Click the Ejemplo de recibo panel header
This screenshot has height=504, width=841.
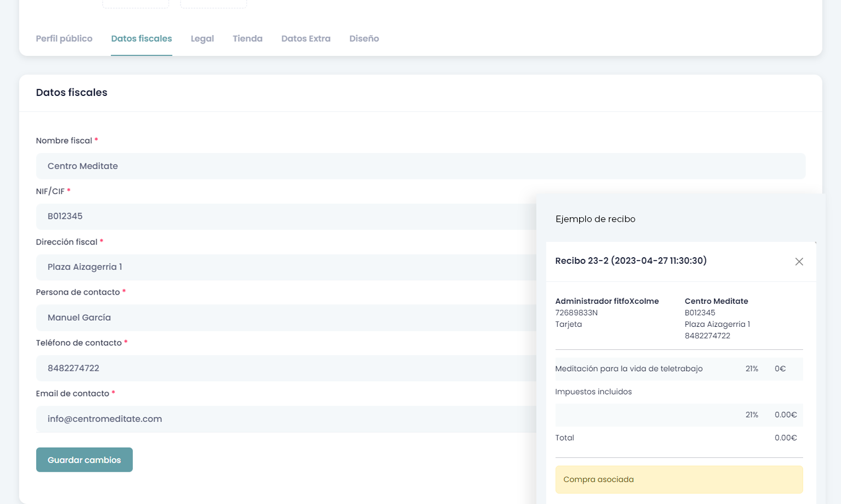[x=595, y=219]
